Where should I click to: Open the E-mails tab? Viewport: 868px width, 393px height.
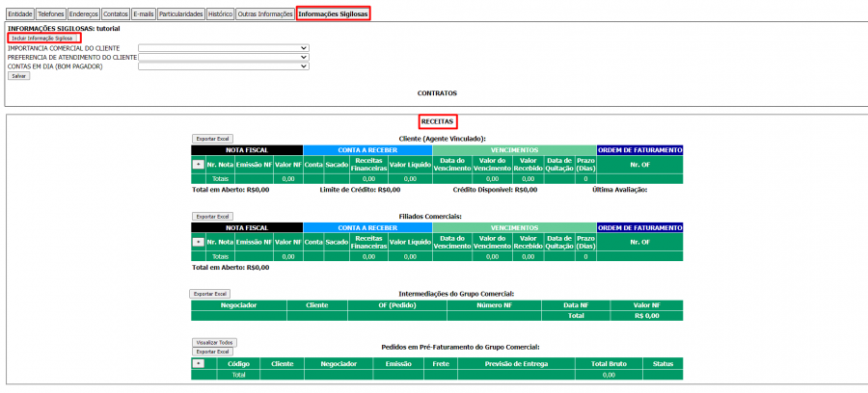click(x=144, y=14)
